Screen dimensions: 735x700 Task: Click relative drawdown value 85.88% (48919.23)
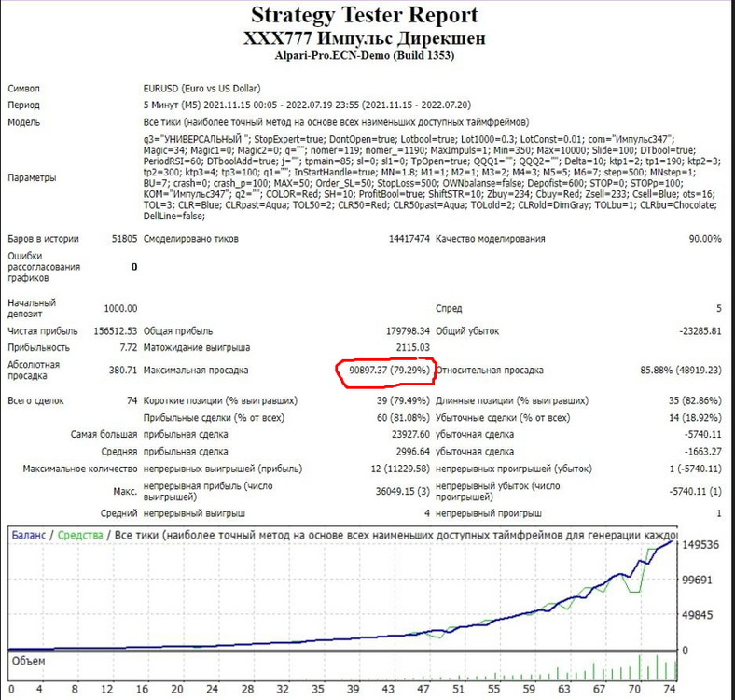tap(681, 371)
